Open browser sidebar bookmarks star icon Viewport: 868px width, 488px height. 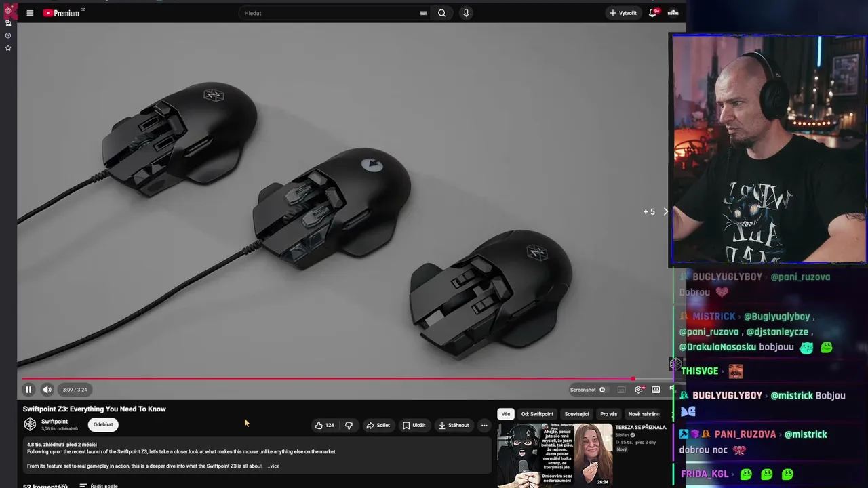coord(8,48)
